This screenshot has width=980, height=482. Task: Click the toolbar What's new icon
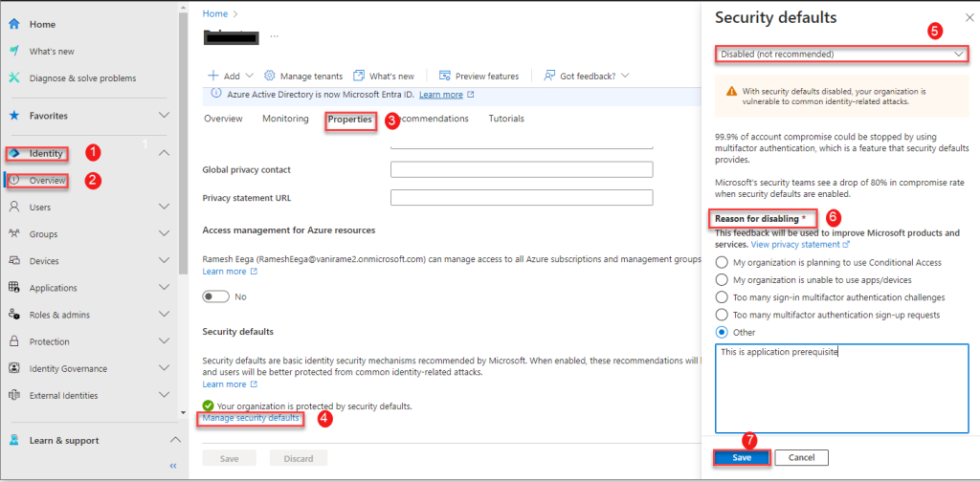pos(359,76)
